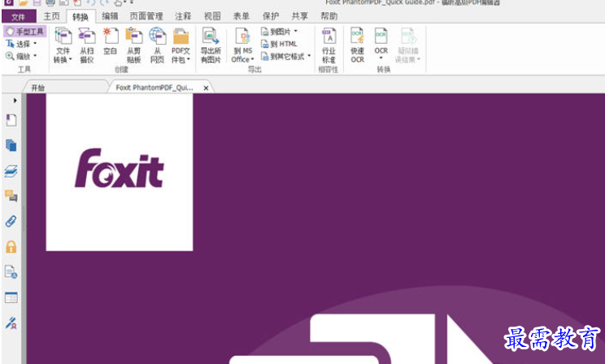Click the Open folder quick-access icon

(x=23, y=2)
